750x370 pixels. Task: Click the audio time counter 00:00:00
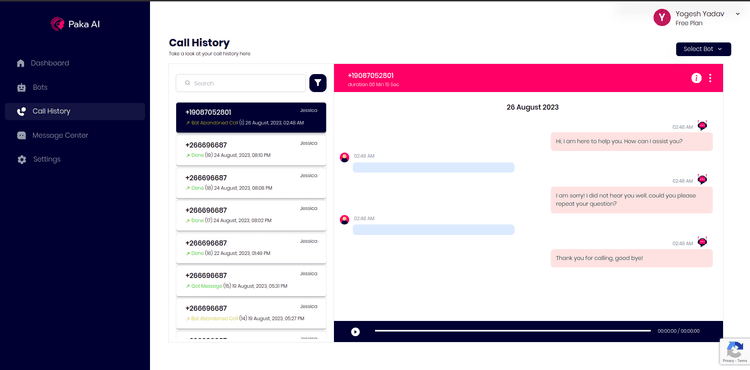tap(679, 331)
